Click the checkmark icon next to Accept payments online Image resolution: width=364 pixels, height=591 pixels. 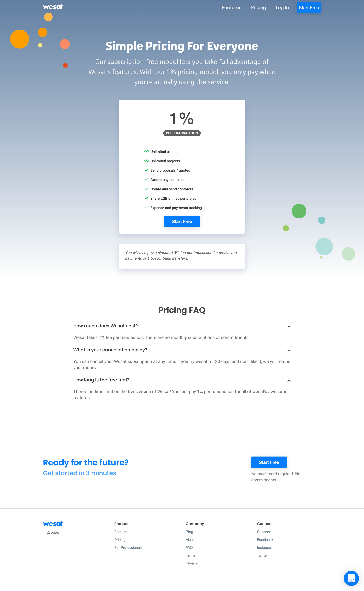tap(146, 179)
